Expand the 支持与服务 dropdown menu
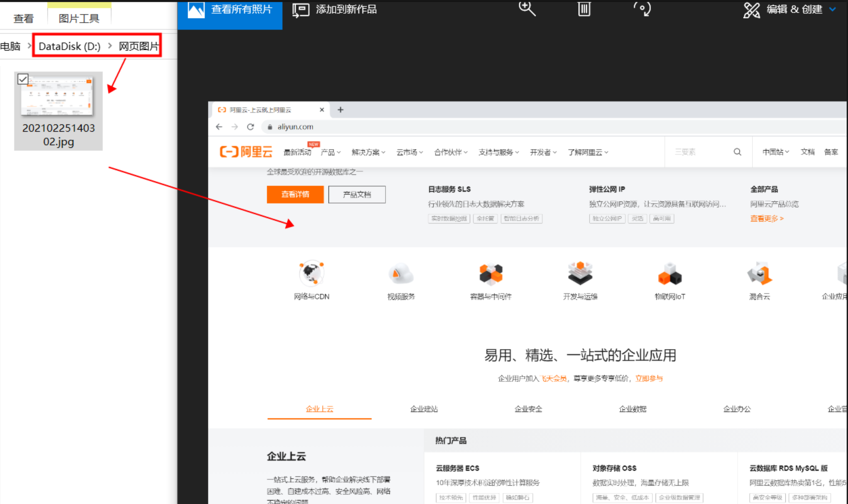The height and width of the screenshot is (504, 848). 499,153
